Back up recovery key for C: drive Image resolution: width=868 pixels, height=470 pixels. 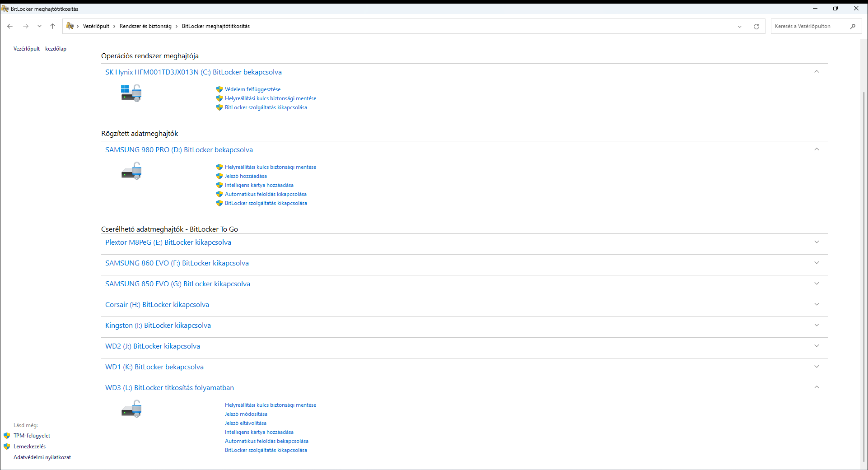pyautogui.click(x=271, y=98)
